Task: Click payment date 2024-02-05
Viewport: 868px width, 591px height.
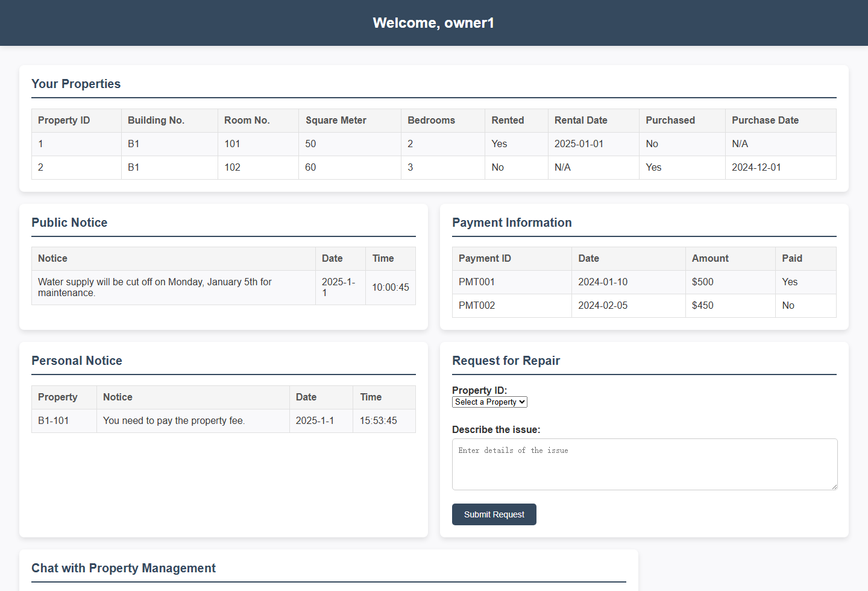Action: click(x=629, y=306)
